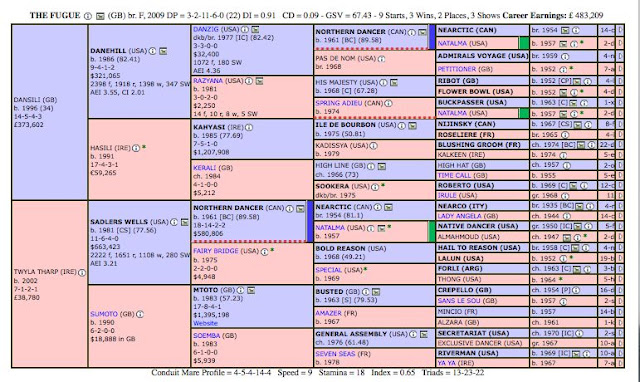Click the DANZIG info icon
This screenshot has height=382, width=640.
tap(244, 29)
